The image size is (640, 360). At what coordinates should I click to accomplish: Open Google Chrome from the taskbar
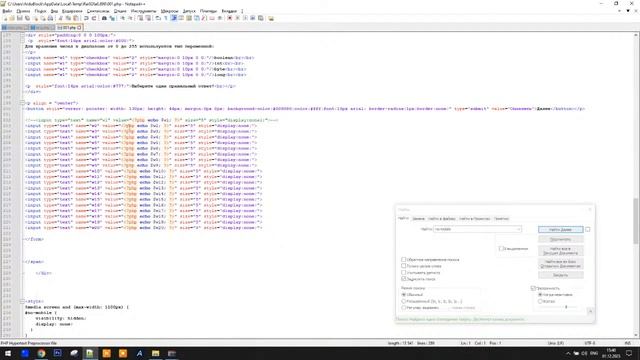(x=41, y=353)
